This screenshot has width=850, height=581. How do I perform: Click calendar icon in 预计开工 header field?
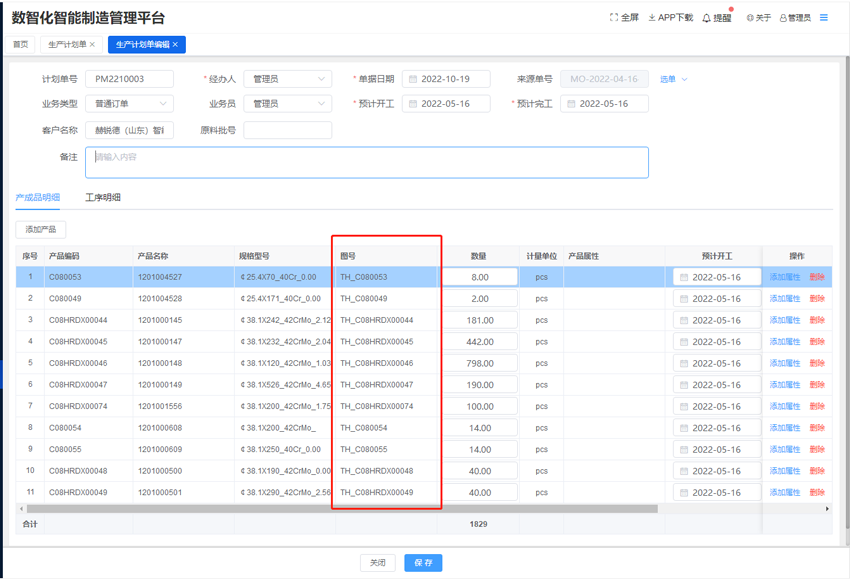tap(413, 104)
